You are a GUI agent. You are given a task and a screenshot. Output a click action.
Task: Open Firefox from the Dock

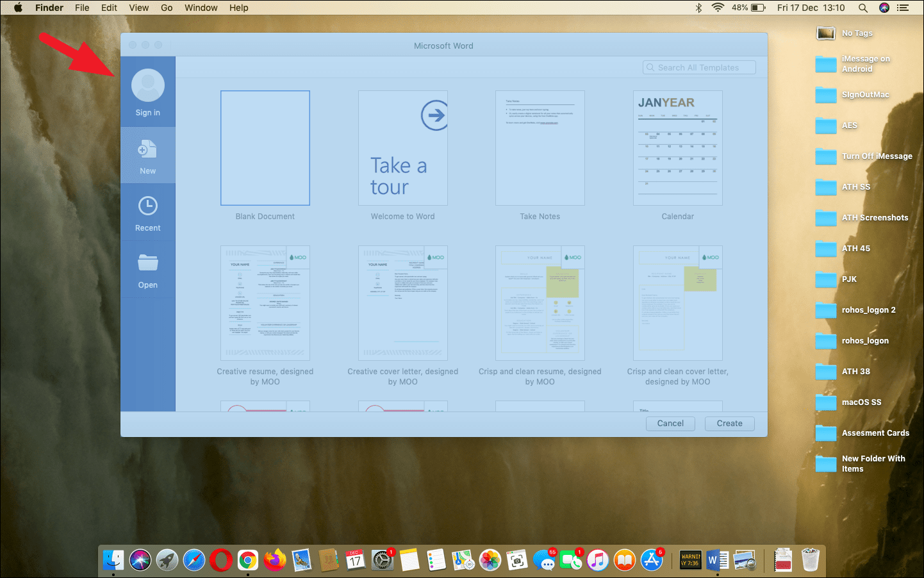(275, 561)
